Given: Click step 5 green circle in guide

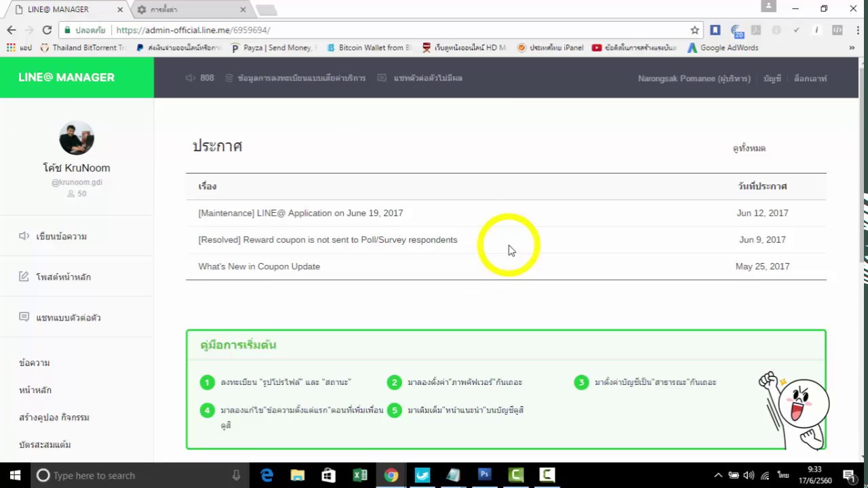Looking at the screenshot, I should pyautogui.click(x=395, y=410).
